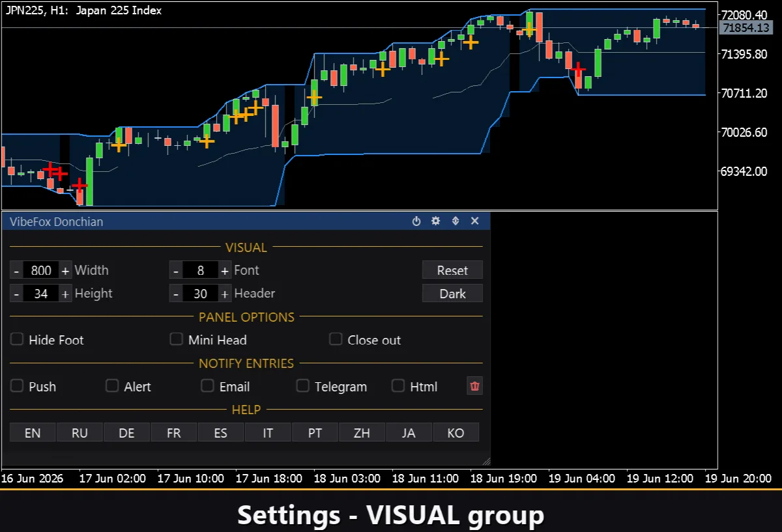
Task: Enable Html notifications checkbox
Action: 398,386
